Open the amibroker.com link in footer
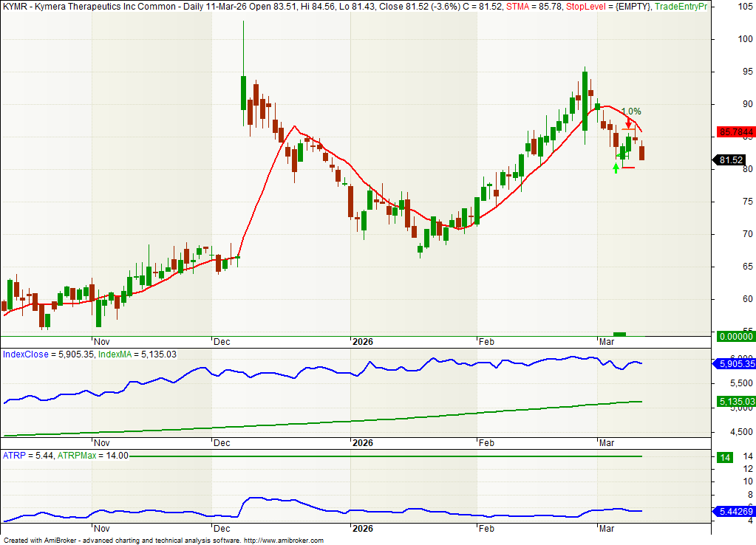The image size is (756, 545). click(283, 541)
